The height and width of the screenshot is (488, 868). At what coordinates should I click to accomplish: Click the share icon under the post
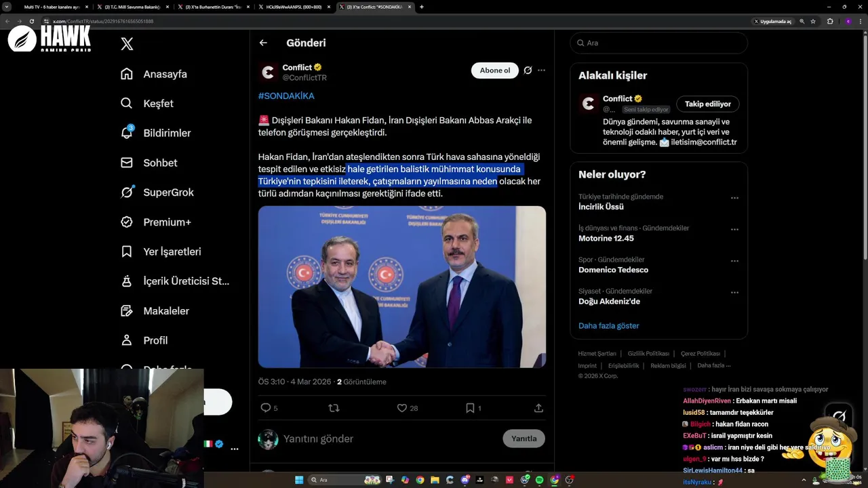click(538, 408)
